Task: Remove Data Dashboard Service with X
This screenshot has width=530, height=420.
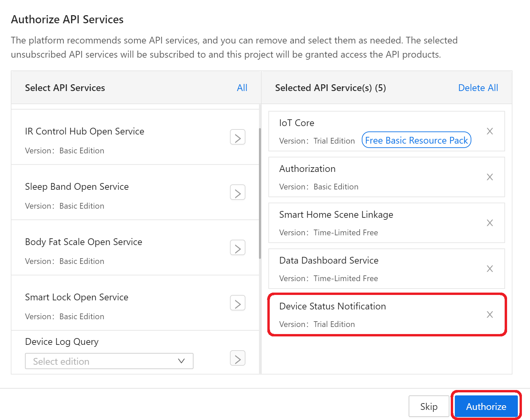Action: pos(490,269)
